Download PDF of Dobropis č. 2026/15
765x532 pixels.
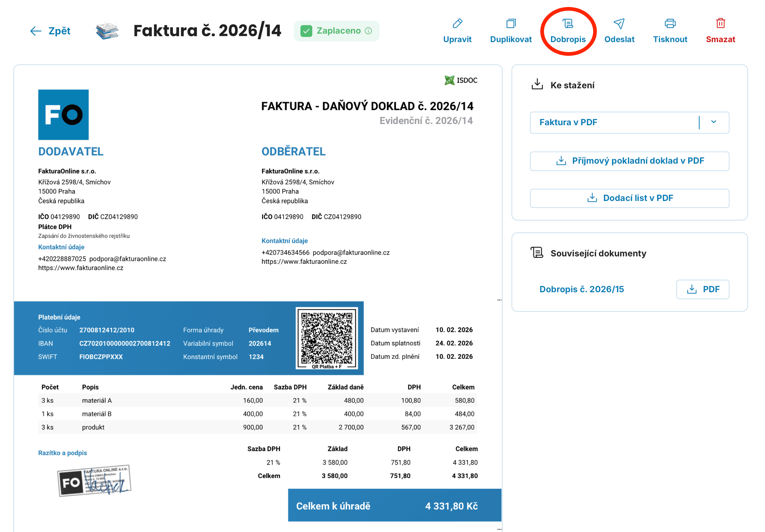pyautogui.click(x=703, y=289)
